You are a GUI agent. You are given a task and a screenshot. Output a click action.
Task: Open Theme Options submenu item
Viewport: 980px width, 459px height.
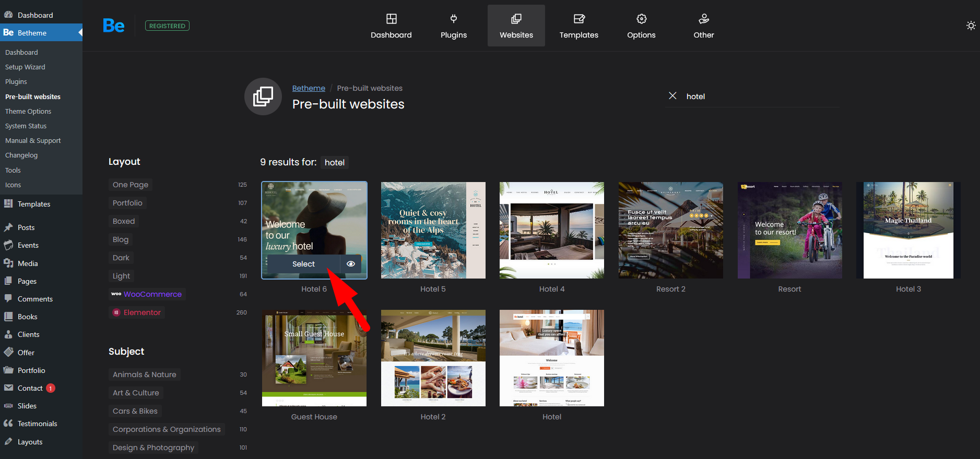28,111
